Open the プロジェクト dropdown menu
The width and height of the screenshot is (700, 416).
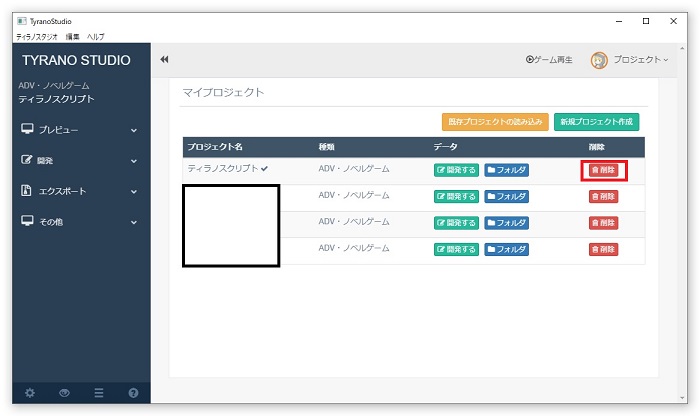point(640,60)
